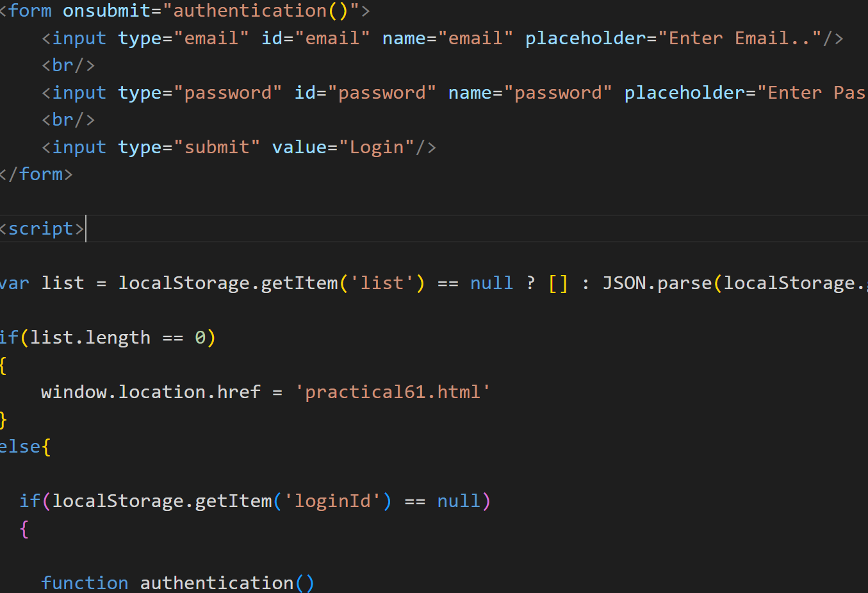This screenshot has height=593, width=868.
Task: Click JSON in the JSON.parse call
Action: pos(624,283)
